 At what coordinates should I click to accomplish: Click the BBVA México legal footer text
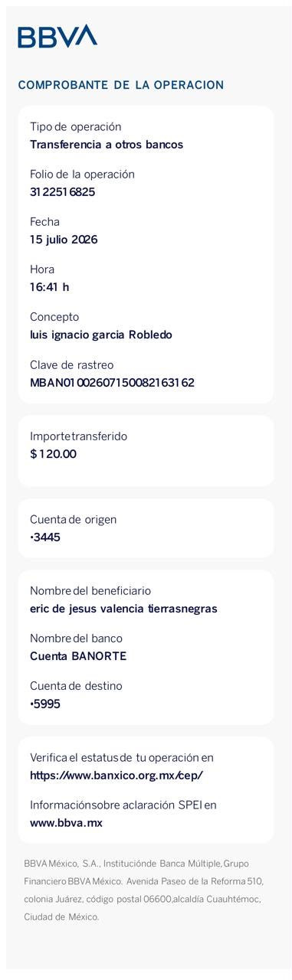pyautogui.click(x=143, y=890)
